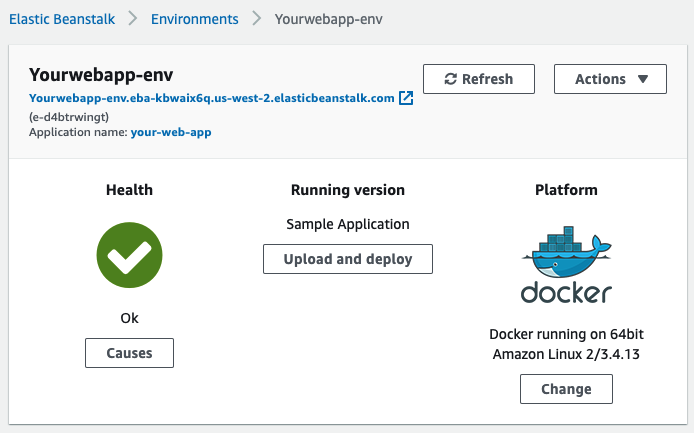Expand the Actions dropdown menu
694x433 pixels.
(610, 79)
